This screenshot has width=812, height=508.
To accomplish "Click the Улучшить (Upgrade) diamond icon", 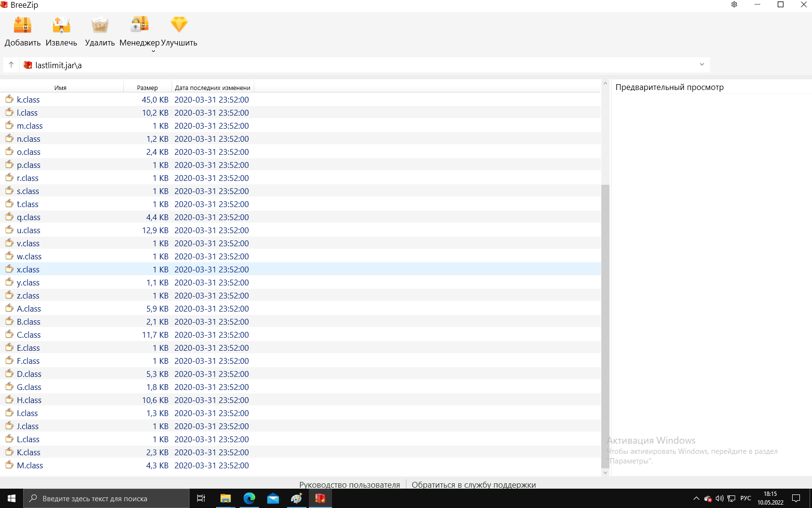I will pos(179,25).
